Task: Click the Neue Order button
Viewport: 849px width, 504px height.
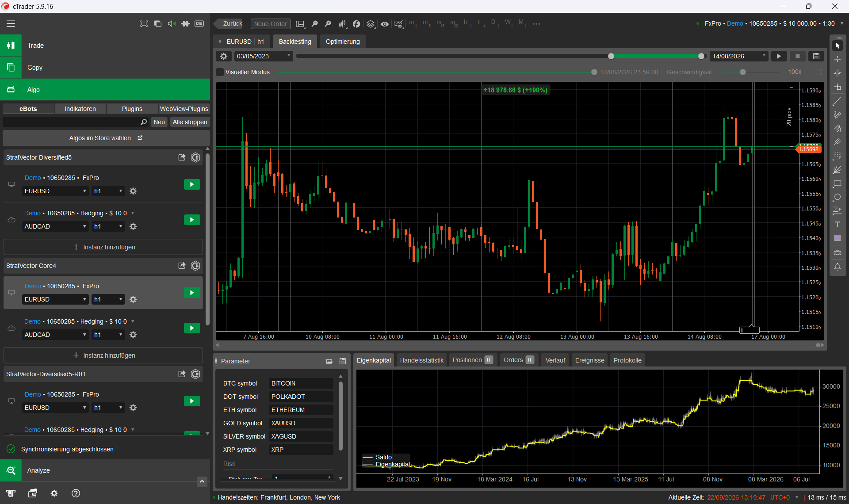Action: point(271,24)
